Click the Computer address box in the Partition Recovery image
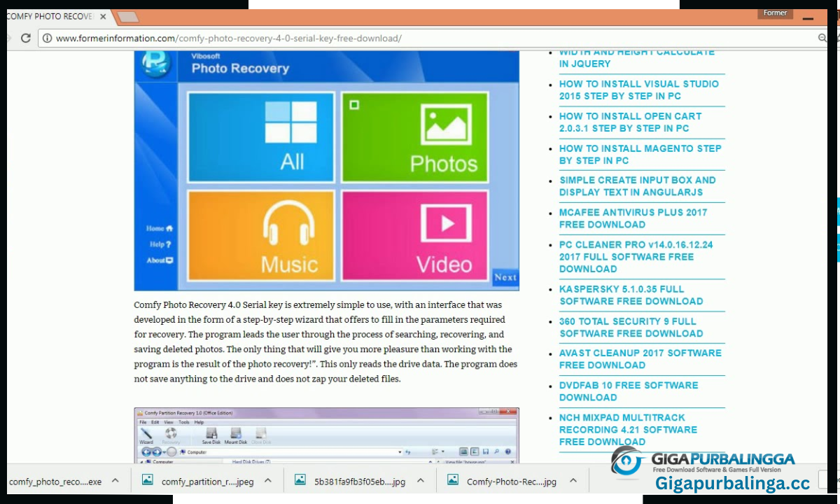Image resolution: width=840 pixels, height=504 pixels. (x=292, y=452)
